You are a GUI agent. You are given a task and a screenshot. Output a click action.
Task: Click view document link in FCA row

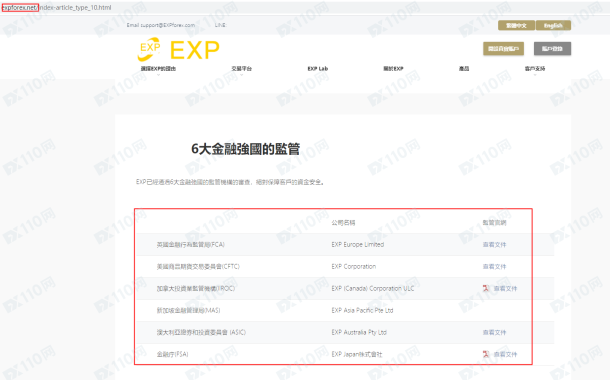[494, 245]
